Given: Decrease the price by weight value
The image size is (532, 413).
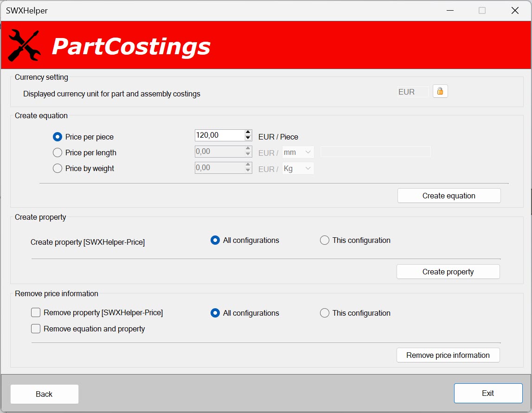Looking at the screenshot, I should tap(248, 170).
